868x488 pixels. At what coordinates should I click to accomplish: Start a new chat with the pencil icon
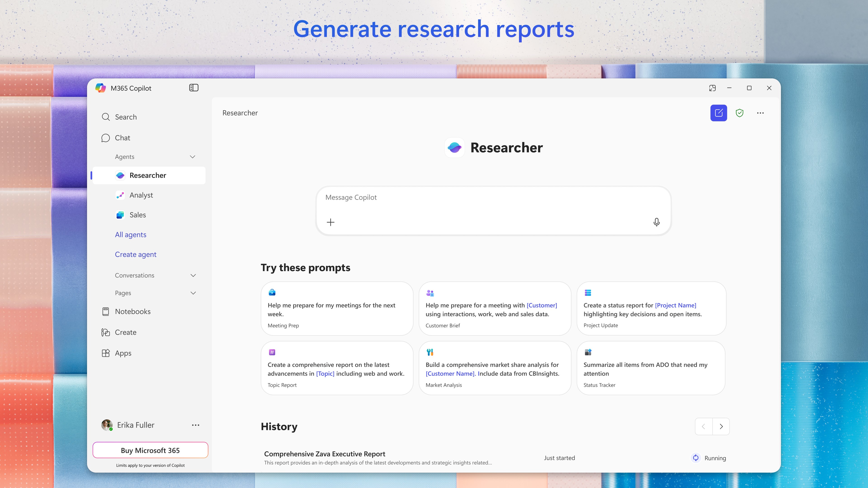coord(718,113)
